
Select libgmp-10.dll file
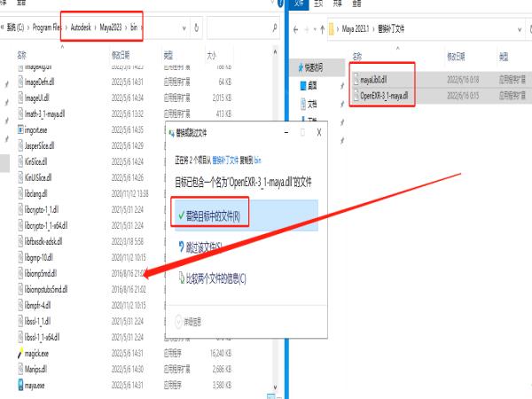point(38,257)
